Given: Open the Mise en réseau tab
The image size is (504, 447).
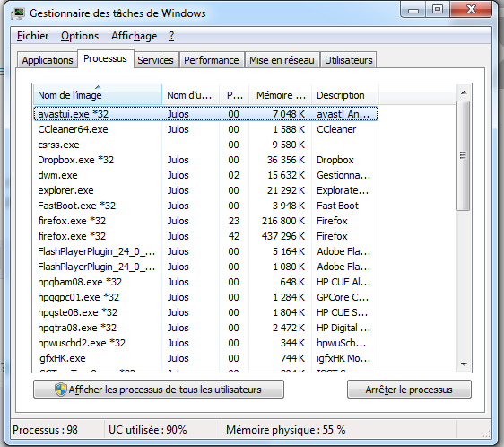Looking at the screenshot, I should click(x=282, y=60).
